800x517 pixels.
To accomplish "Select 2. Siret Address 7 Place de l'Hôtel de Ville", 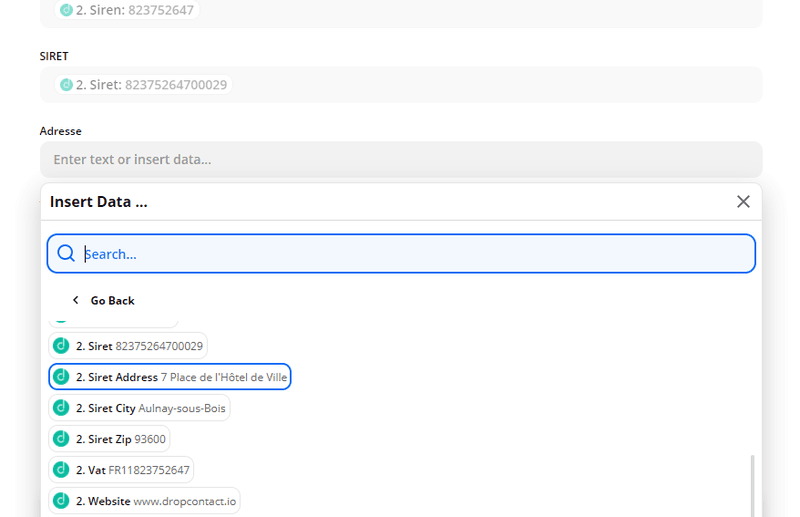I will [170, 377].
